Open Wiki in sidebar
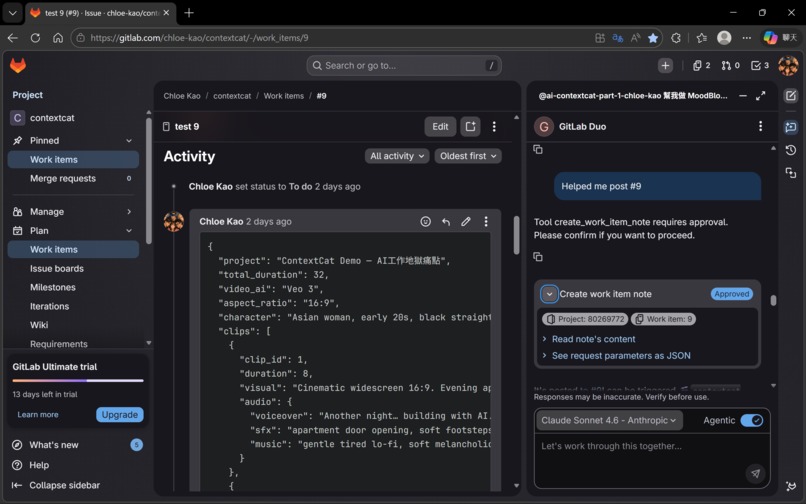Screen dimensions: 806x504 click(x=73, y=325)
